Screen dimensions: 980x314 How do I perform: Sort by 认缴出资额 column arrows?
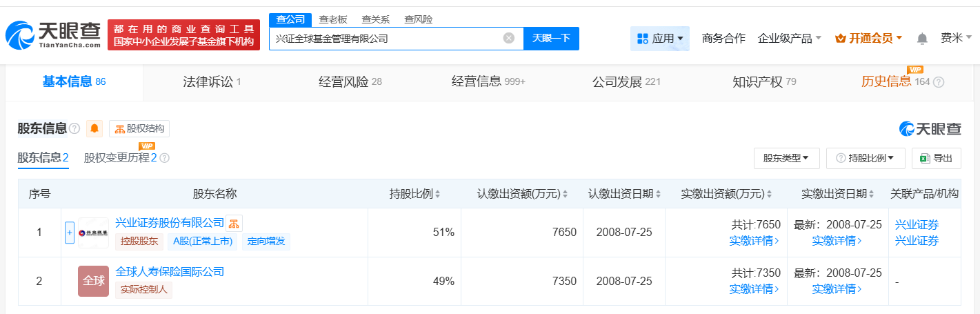click(565, 194)
